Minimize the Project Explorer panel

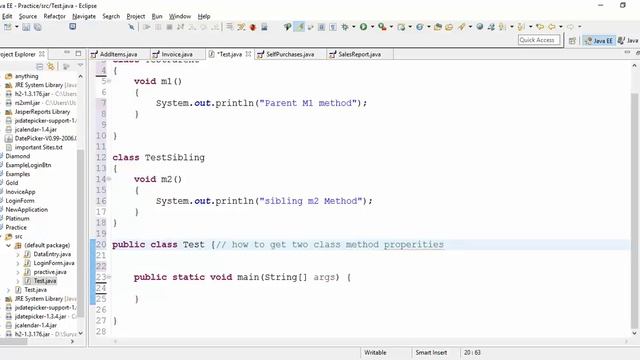pyautogui.click(x=67, y=53)
